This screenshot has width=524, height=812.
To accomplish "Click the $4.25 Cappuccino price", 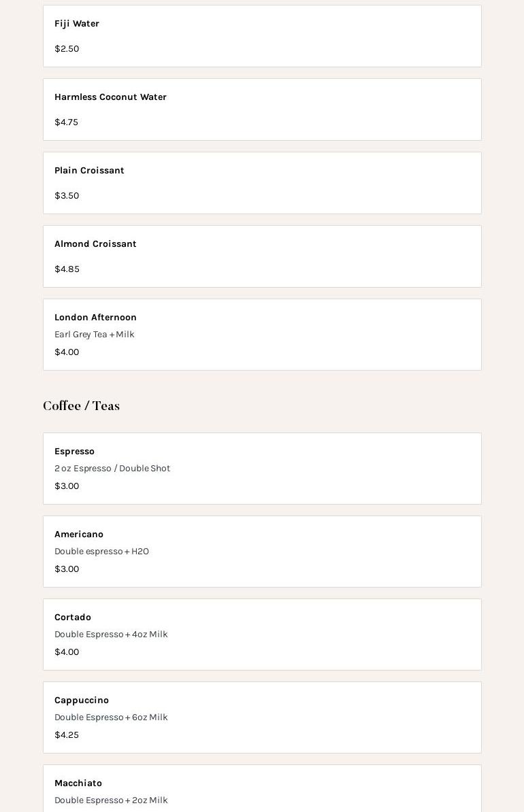I will point(67,735).
